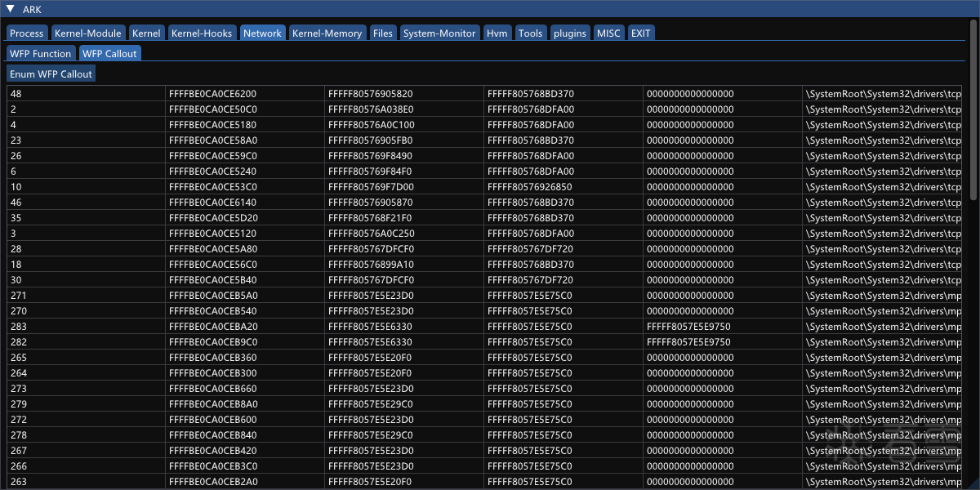
Task: Select cell FFFFF80576A0C100
Action: (x=404, y=125)
